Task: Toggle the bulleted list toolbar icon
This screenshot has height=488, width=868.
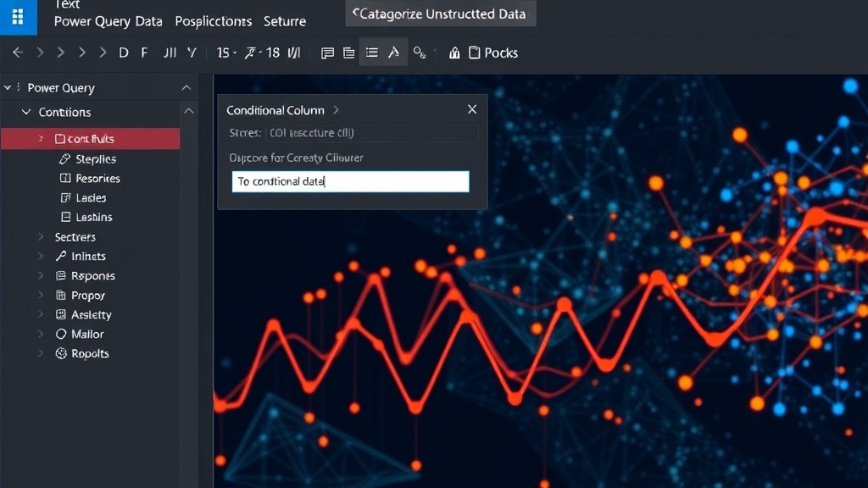Action: [372, 53]
